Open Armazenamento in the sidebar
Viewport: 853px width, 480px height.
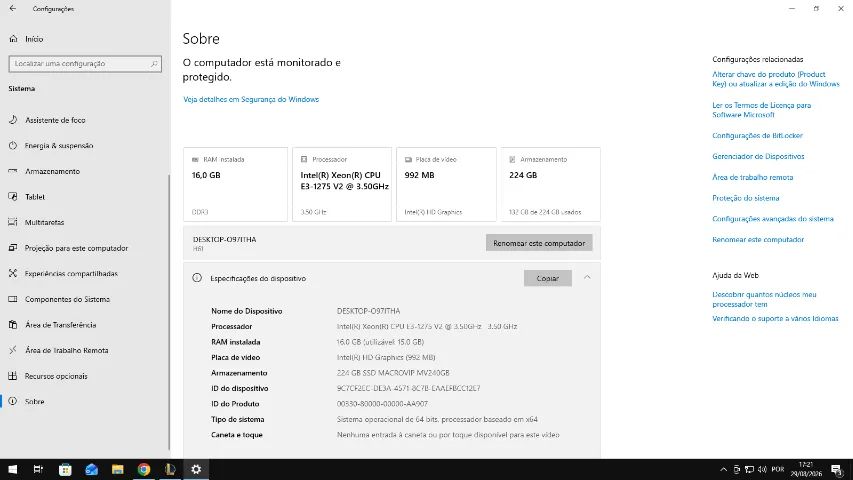coord(52,171)
